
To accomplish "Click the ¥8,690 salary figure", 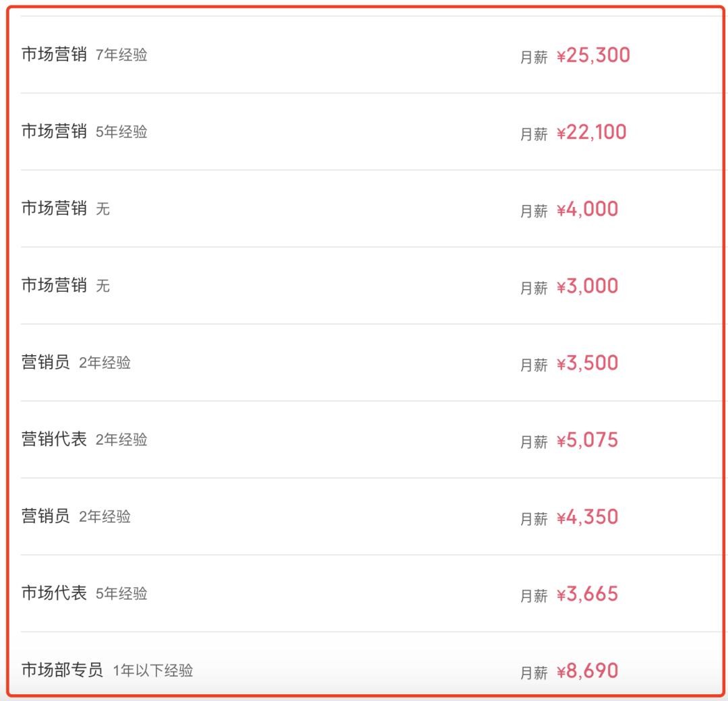I will 587,671.
